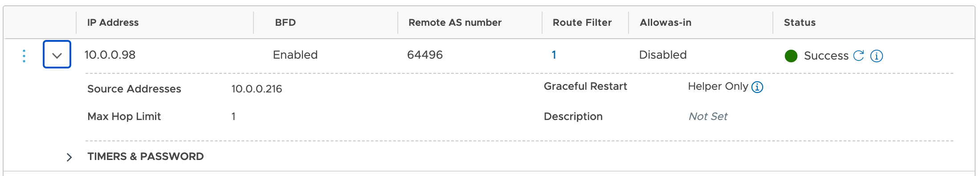This screenshot has width=980, height=176.
Task: Click the green Success status indicator
Action: (x=791, y=56)
